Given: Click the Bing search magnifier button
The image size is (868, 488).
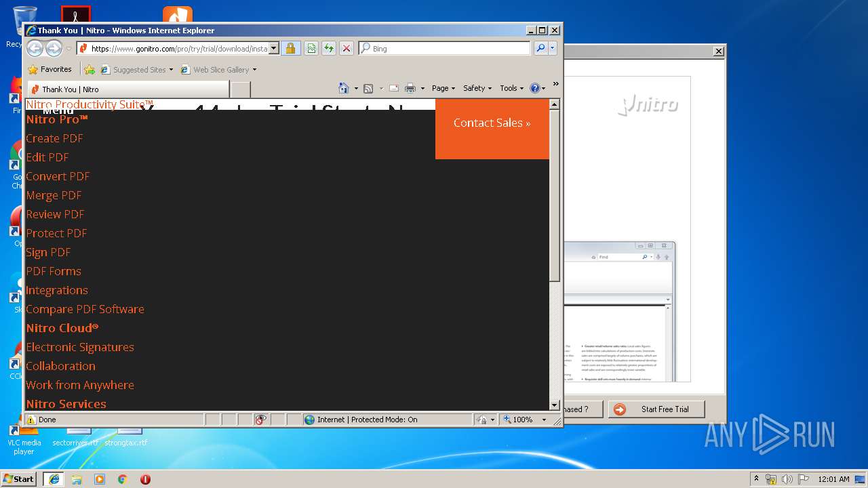Looking at the screenshot, I should pos(540,48).
